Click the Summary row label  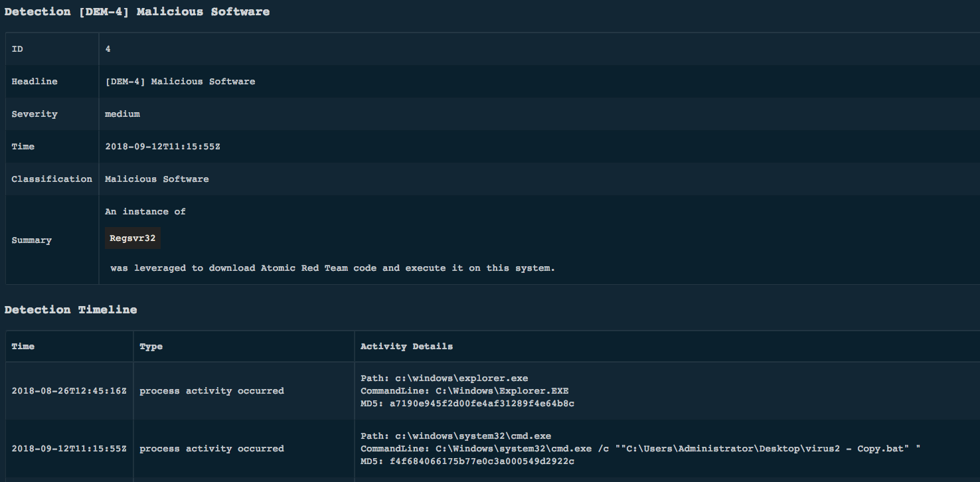tap(31, 240)
